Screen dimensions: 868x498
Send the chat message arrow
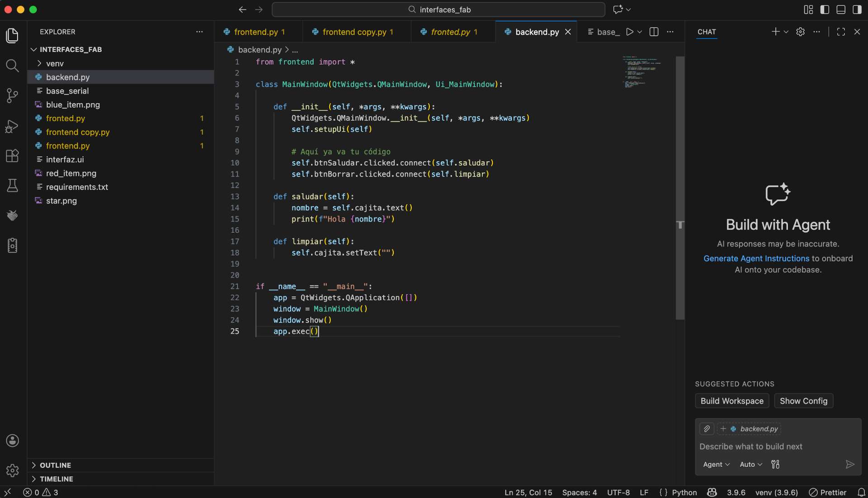click(850, 465)
